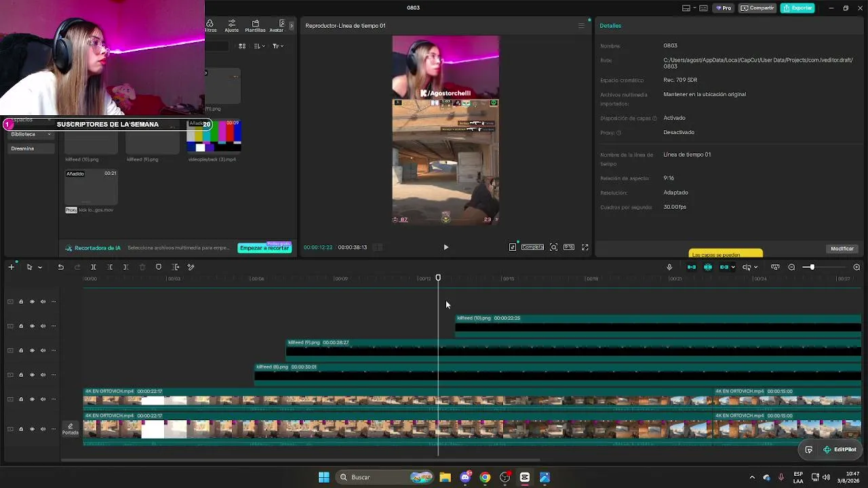Open Google Chrome from the taskbar
This screenshot has height=488, width=868.
pos(485,477)
